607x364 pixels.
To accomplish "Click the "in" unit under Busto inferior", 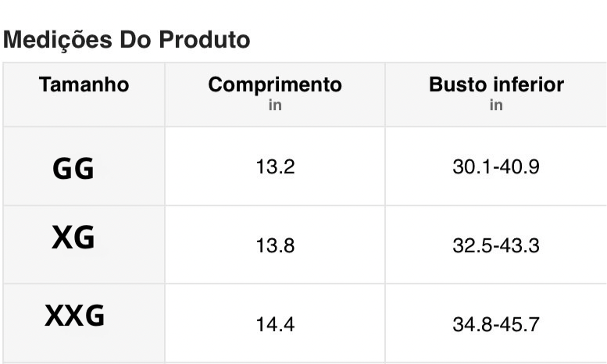I will pos(496,105).
